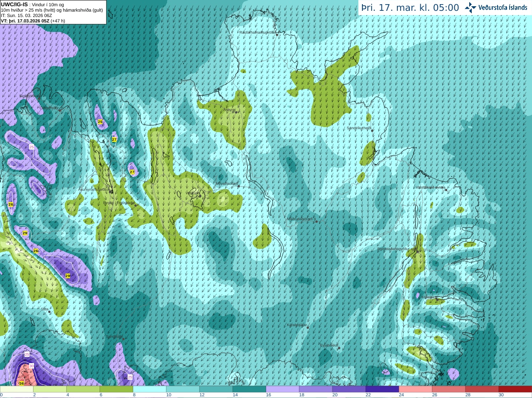The width and height of the screenshot is (532, 398).
Task: Select the Sandvíkurheiði station marker
Action: coord(372,130)
